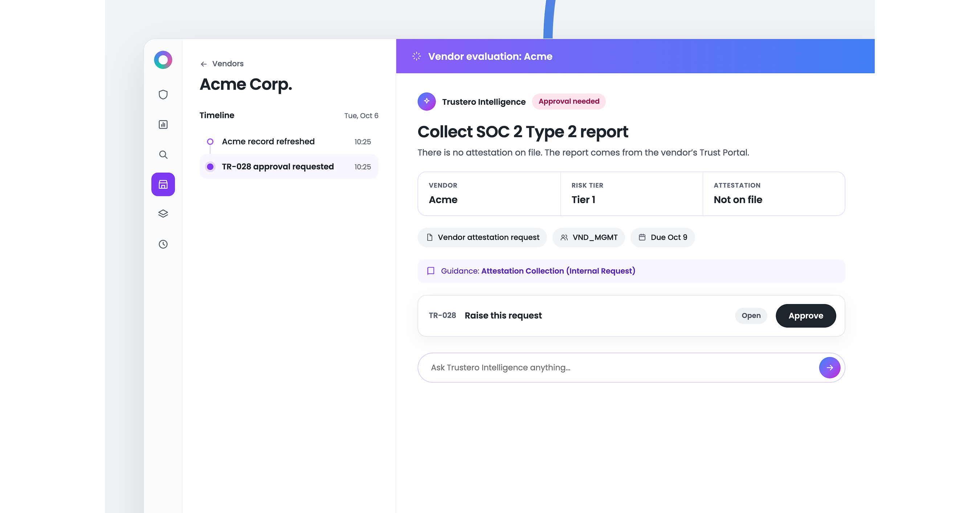980x513 pixels.
Task: Click the Risk Tier value Tier 1
Action: [583, 200]
